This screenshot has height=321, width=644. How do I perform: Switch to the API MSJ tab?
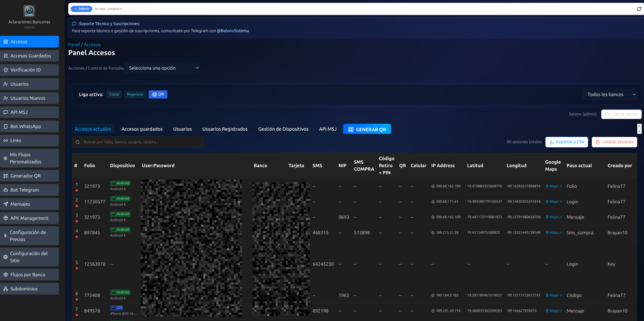tap(328, 129)
